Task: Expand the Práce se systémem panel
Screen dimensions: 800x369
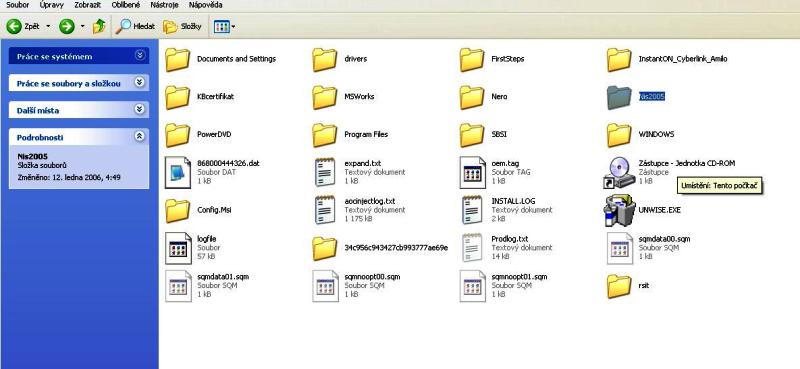Action: 140,56
